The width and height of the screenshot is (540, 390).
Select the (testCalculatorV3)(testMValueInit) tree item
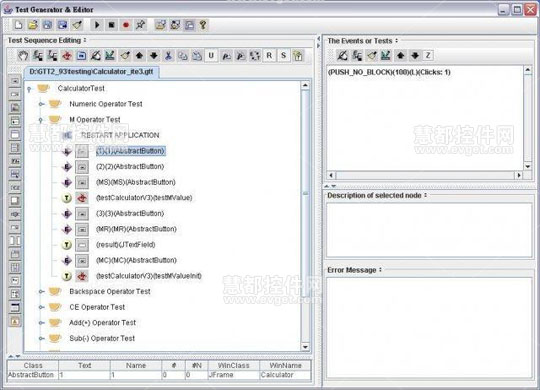(x=149, y=276)
